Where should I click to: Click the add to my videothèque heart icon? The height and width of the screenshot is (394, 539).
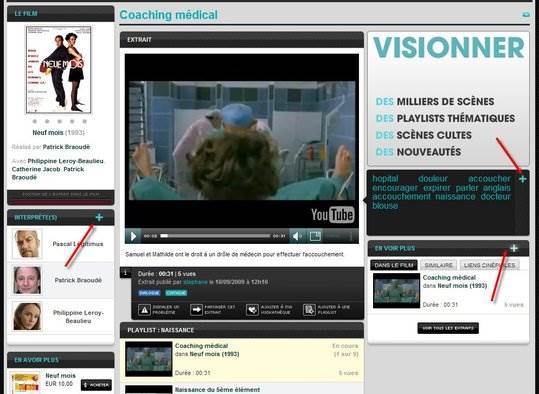[252, 310]
